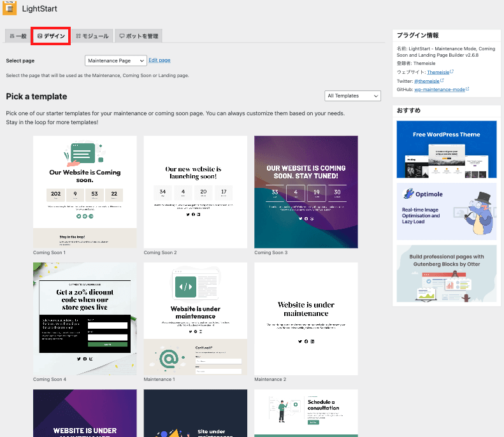Image resolution: width=504 pixels, height=437 pixels.
Task: Open the @themeisle Twitter link
Action: point(428,81)
